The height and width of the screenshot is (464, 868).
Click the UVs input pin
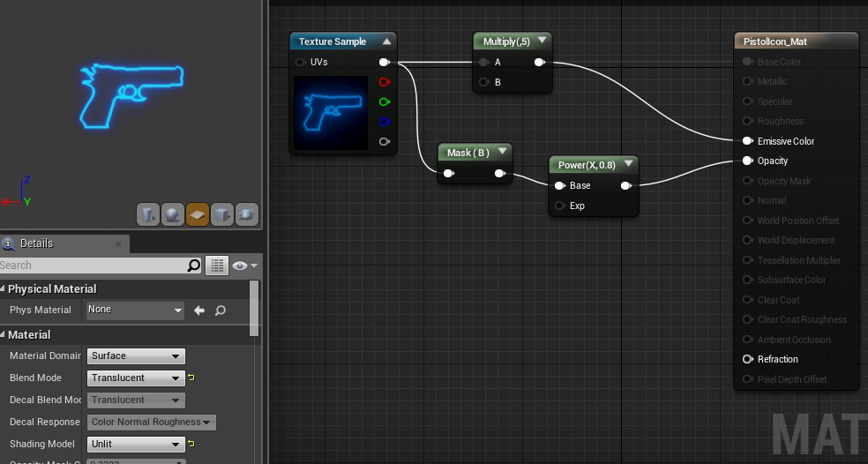click(x=301, y=62)
